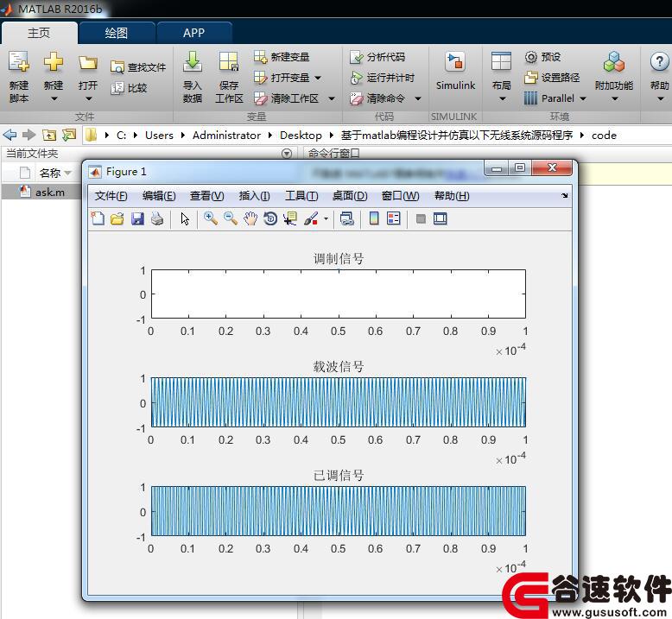
Task: Expand the Open (打开) dropdown arrow
Action: (89, 99)
